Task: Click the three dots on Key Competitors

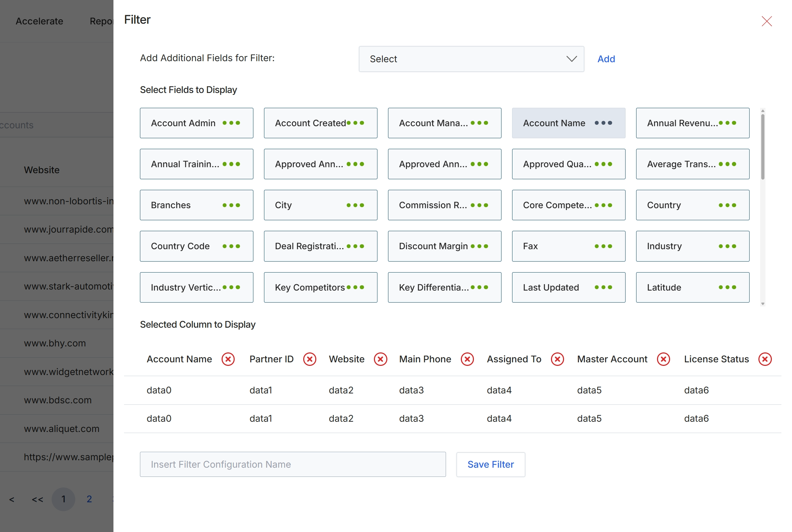Action: click(x=356, y=287)
